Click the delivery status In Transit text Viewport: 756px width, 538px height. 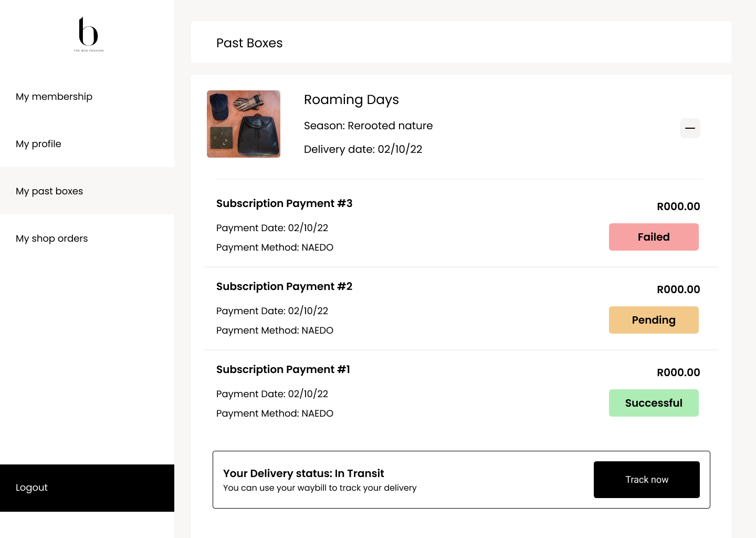303,473
